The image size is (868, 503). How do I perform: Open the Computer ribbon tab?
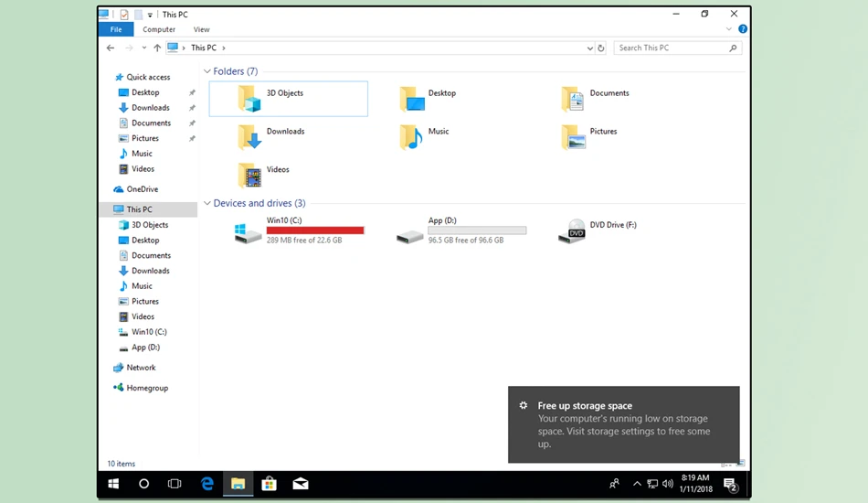tap(159, 29)
